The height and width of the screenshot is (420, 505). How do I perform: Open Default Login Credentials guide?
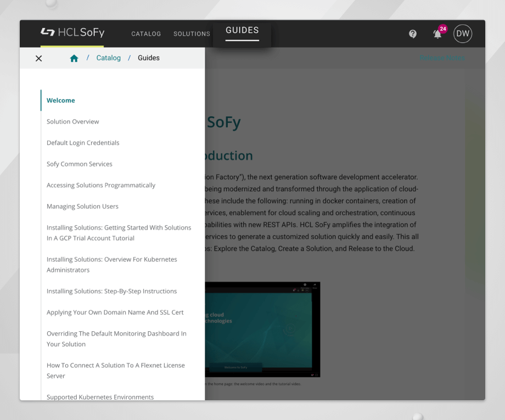83,143
